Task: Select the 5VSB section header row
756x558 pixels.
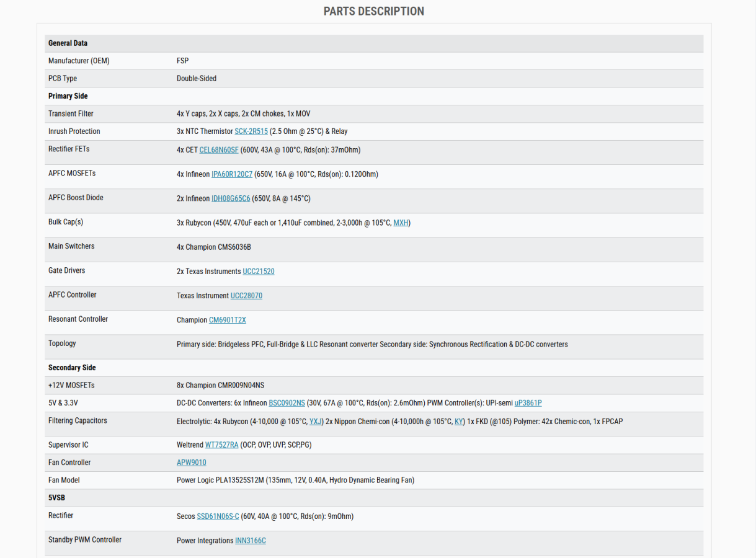Action: pyautogui.click(x=56, y=498)
